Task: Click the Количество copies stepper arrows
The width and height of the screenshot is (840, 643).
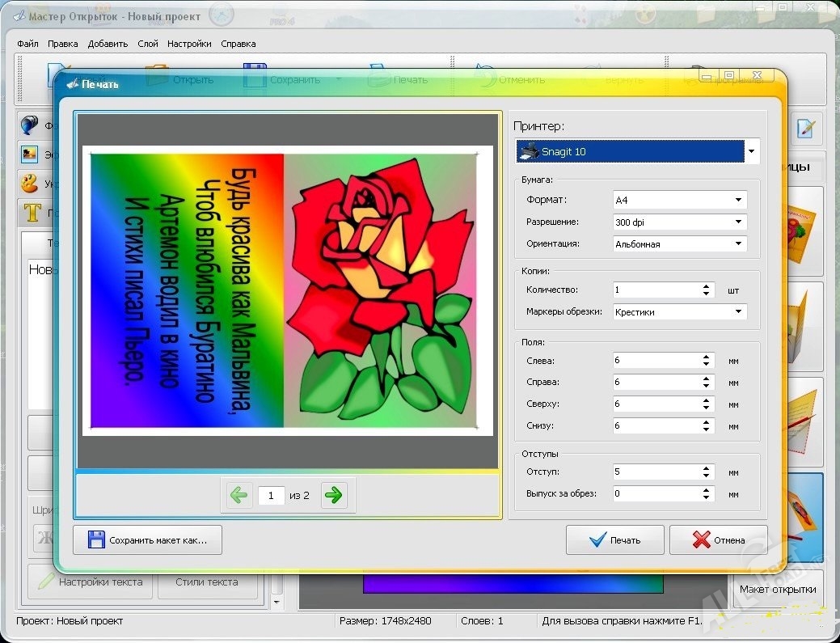Action: (x=707, y=290)
